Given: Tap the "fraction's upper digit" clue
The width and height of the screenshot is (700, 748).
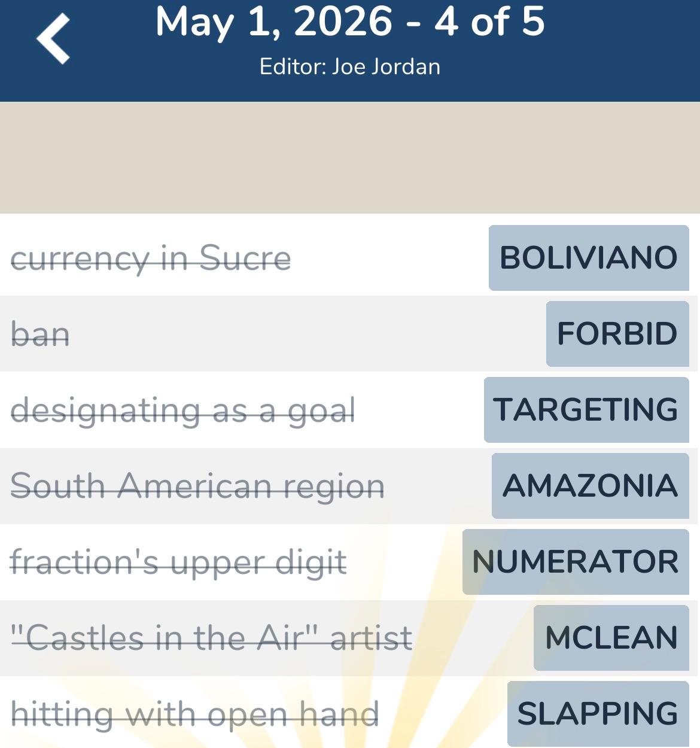Looking at the screenshot, I should (x=178, y=562).
